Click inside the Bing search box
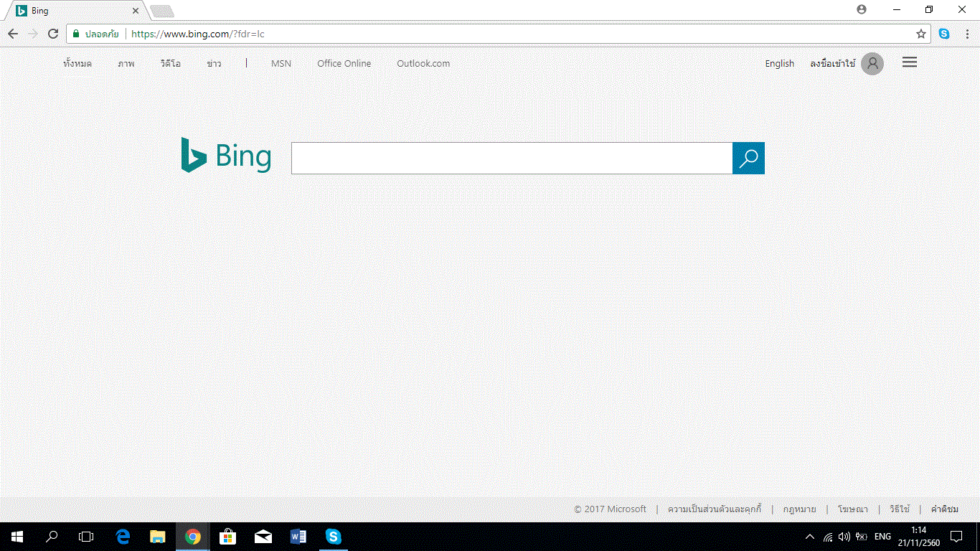 click(x=512, y=158)
